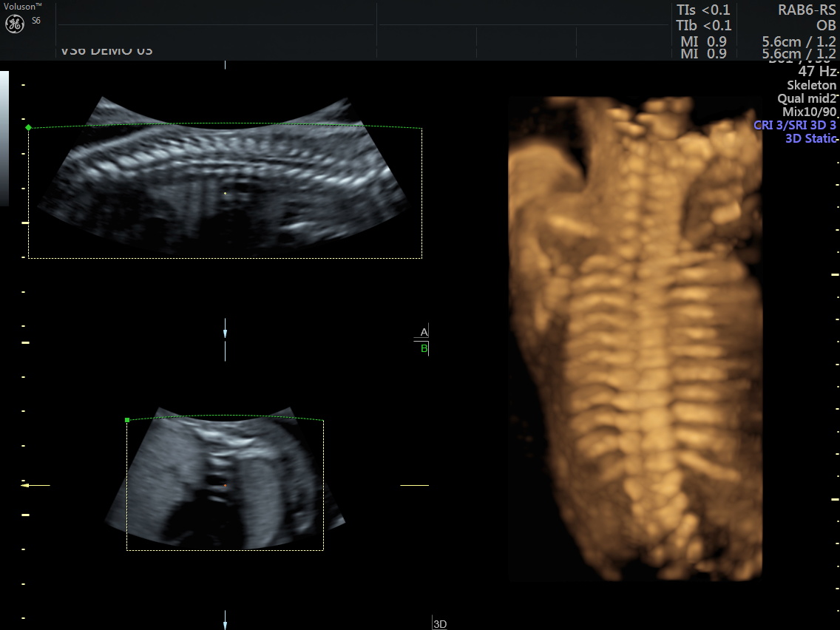Image resolution: width=840 pixels, height=630 pixels.
Task: Click the CRI 3/SRI 3D 3 setting
Action: coord(795,125)
